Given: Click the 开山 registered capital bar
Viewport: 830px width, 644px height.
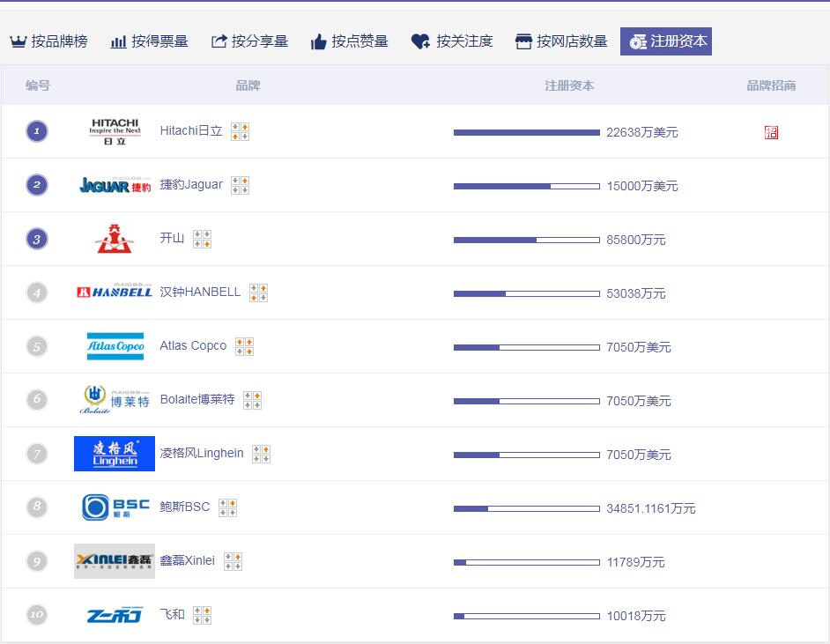Looking at the screenshot, I should click(527, 240).
